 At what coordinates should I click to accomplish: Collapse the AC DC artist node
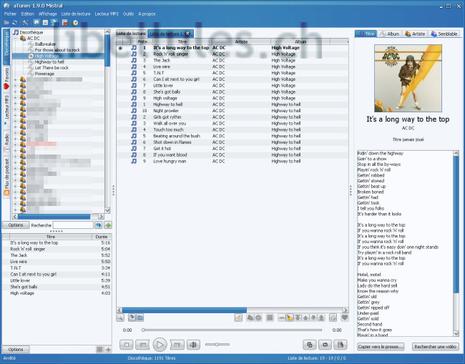pyautogui.click(x=16, y=38)
